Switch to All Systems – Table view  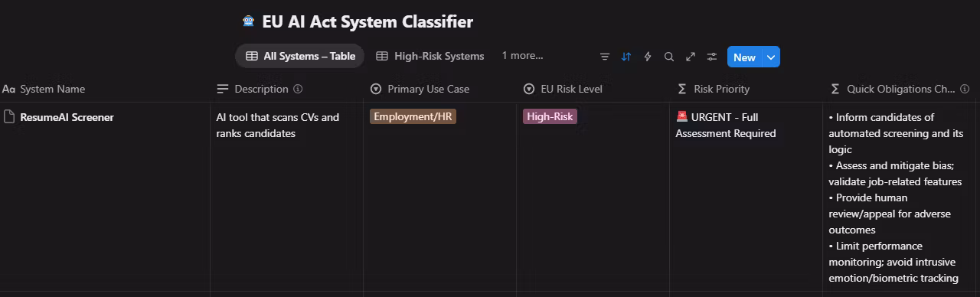click(x=300, y=56)
